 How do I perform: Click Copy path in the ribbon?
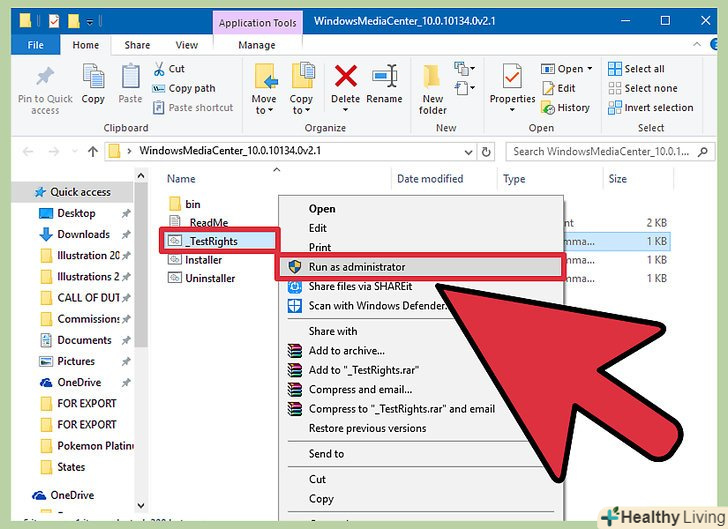click(184, 88)
